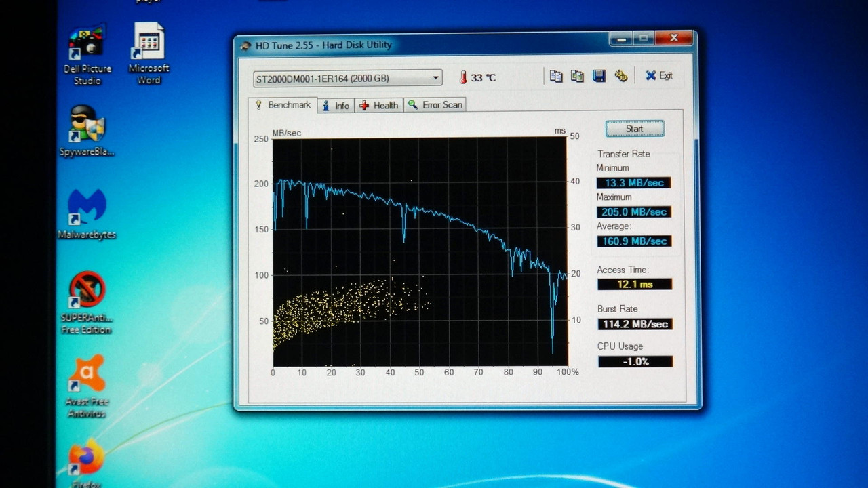868x488 pixels.
Task: Switch to the Info tab
Action: coord(336,106)
